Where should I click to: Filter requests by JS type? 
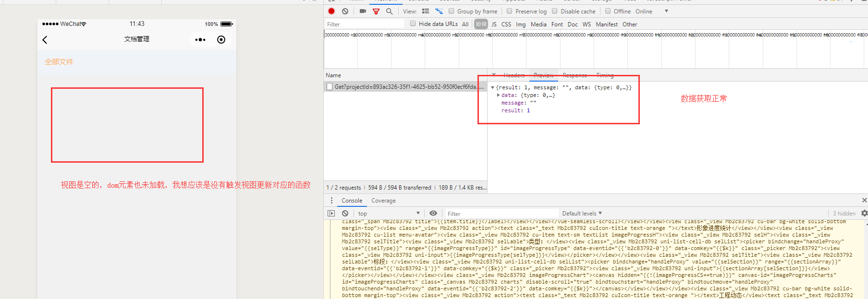(494, 24)
